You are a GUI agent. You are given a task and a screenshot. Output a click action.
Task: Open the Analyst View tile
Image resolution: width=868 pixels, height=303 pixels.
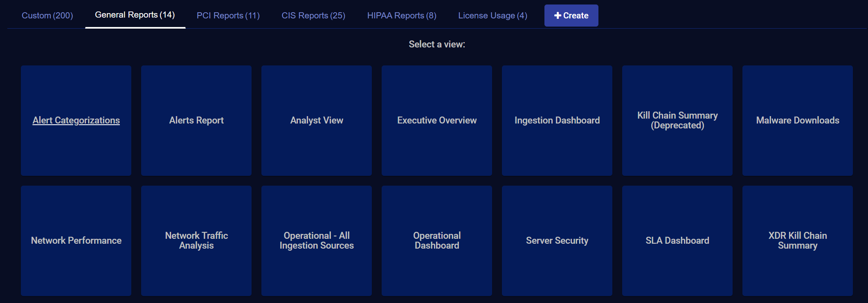tap(317, 120)
